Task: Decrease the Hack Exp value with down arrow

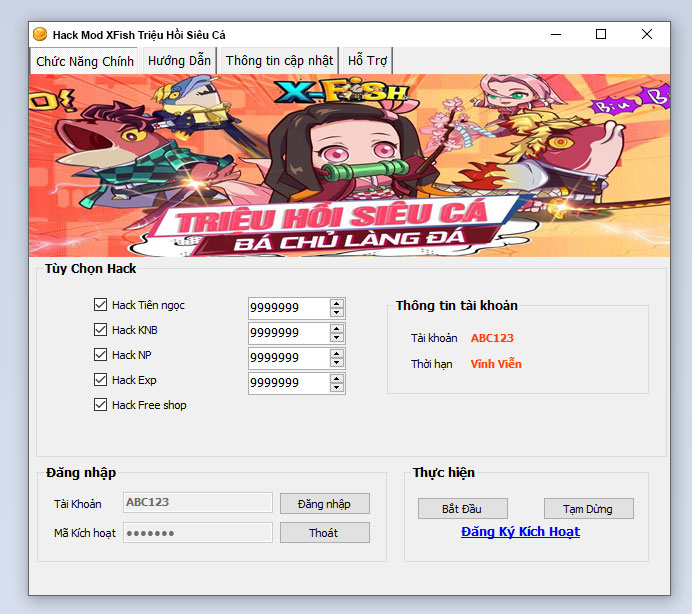Action: pos(337,388)
